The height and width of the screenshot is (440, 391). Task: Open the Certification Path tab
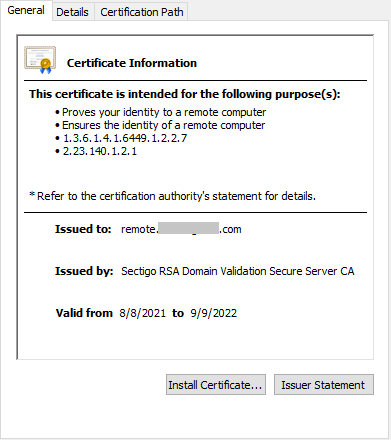[x=142, y=12]
